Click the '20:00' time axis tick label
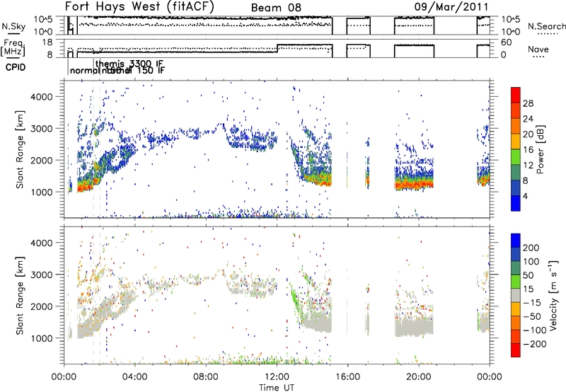 (x=418, y=377)
